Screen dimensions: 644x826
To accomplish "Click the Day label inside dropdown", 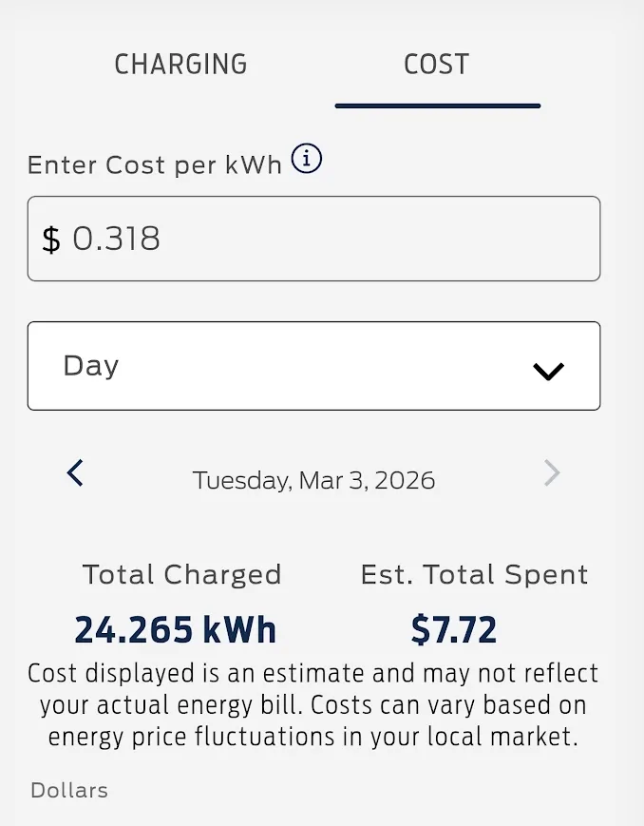I will click(x=91, y=366).
